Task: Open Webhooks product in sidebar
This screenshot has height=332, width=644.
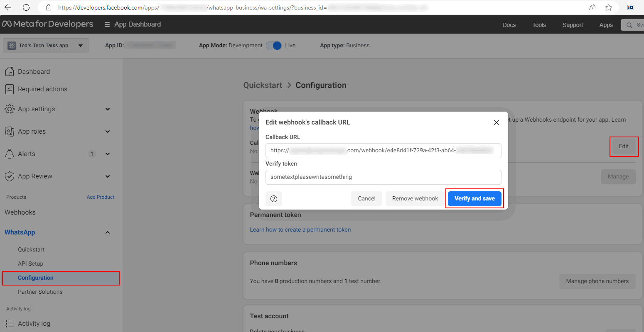Action: coord(20,212)
